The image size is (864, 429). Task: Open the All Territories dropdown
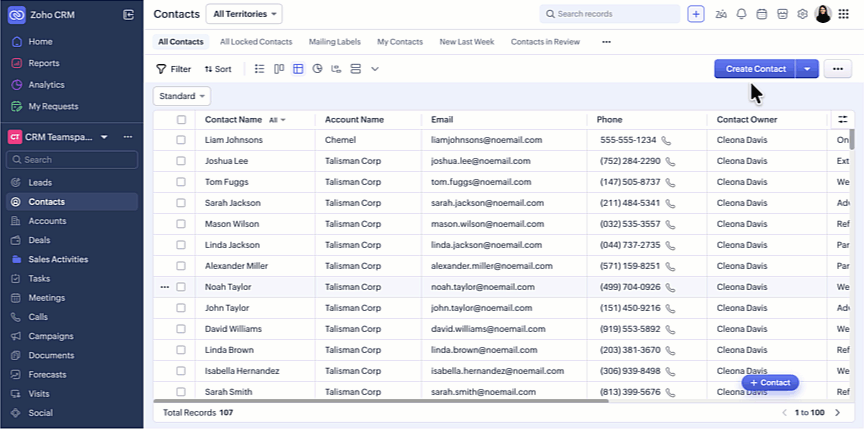tap(244, 14)
